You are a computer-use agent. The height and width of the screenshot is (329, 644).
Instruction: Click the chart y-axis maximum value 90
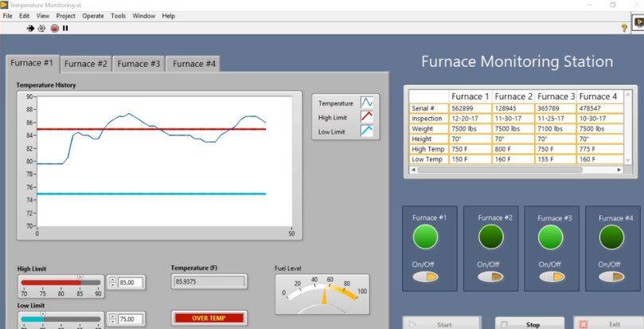(x=29, y=96)
